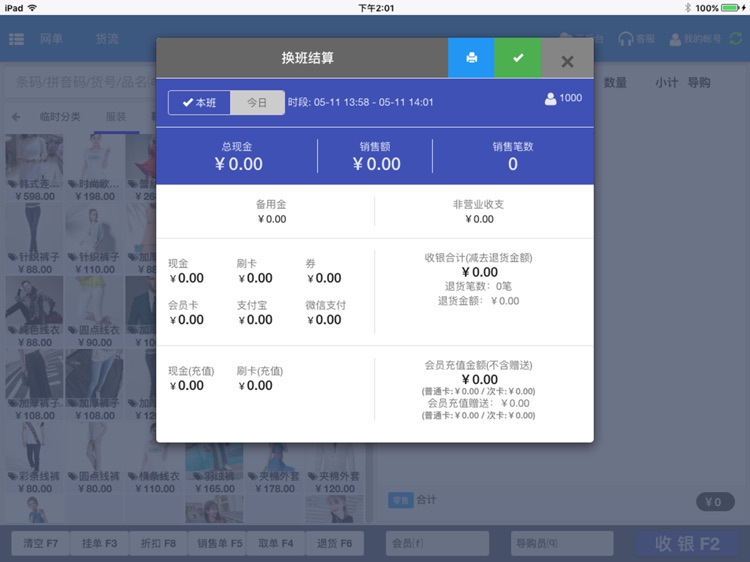Select 针织裤子 product priced ¥110.00
The width and height of the screenshot is (750, 562).
95,239
